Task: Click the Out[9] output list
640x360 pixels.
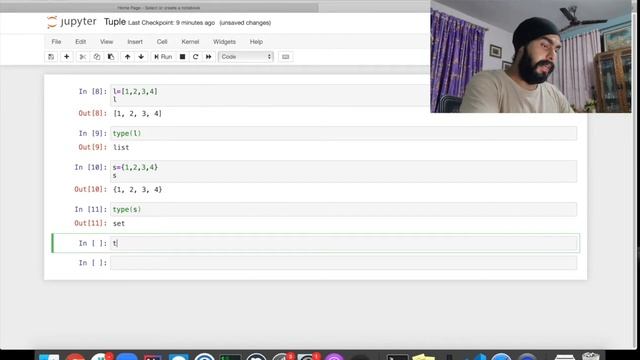Action: pos(121,147)
